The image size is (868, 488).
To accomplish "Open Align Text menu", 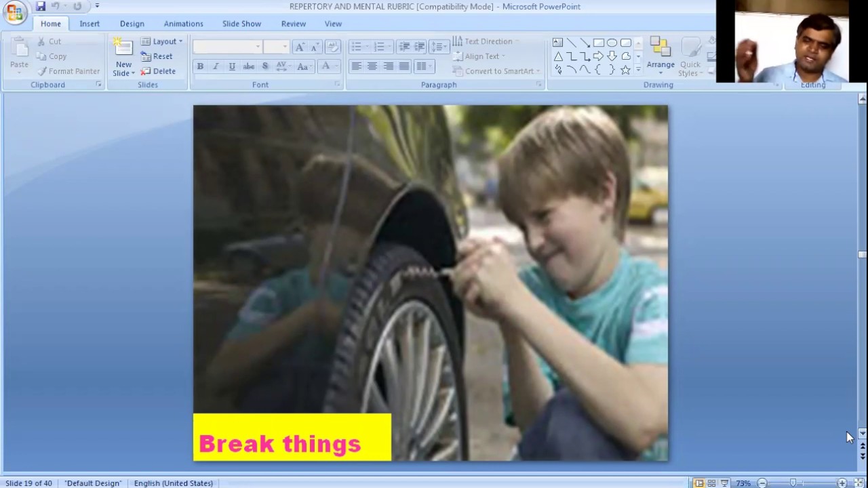I will point(480,56).
